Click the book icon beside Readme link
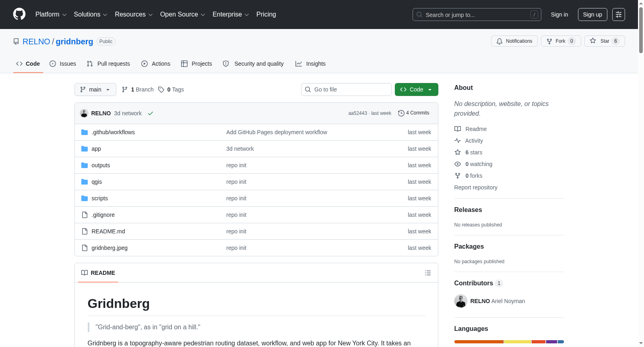This screenshot has width=644, height=347. tap(458, 129)
